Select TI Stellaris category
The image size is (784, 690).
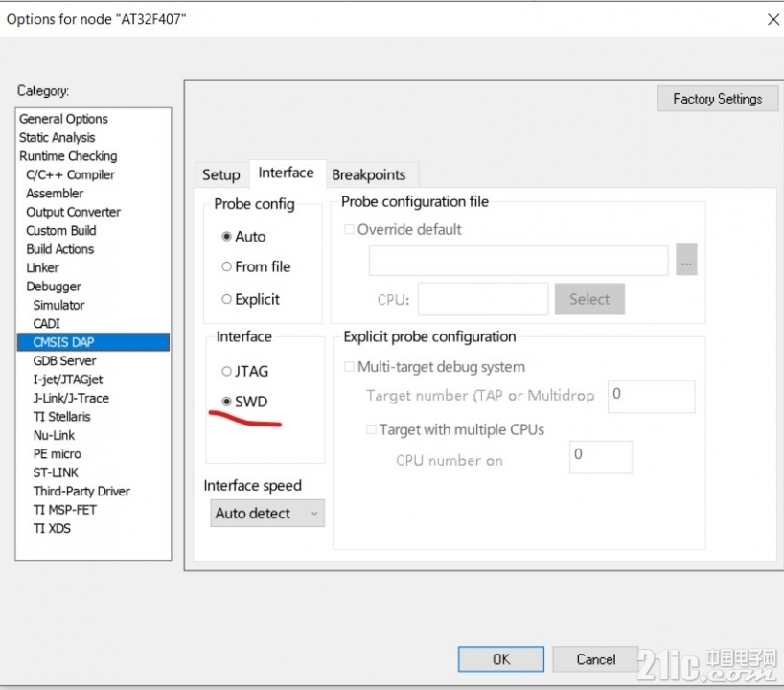[x=61, y=417]
